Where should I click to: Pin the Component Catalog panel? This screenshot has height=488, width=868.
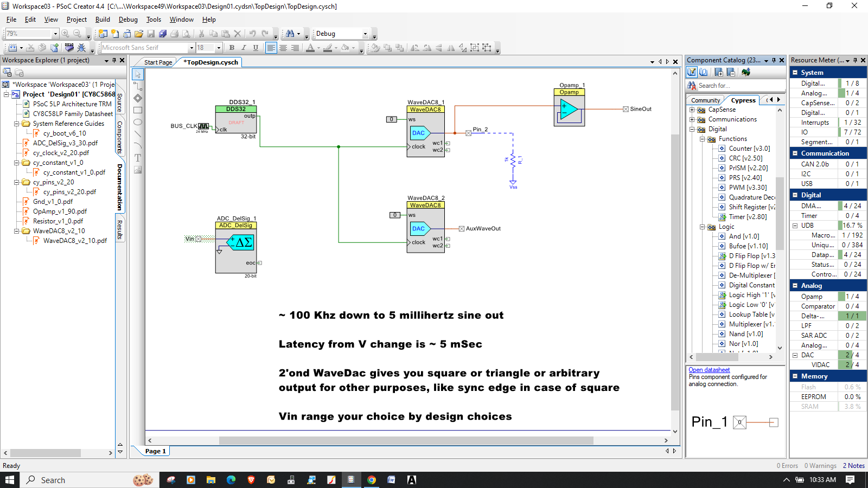pyautogui.click(x=774, y=60)
